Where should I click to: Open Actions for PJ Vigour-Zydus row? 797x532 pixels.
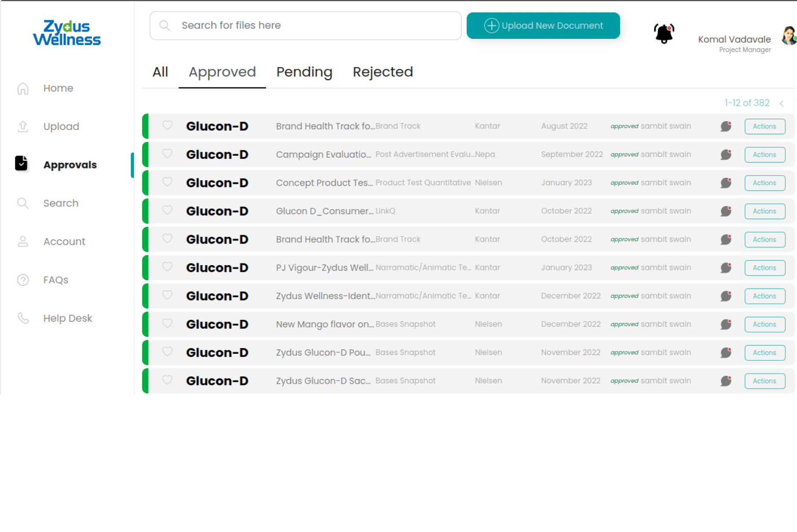[x=765, y=267]
